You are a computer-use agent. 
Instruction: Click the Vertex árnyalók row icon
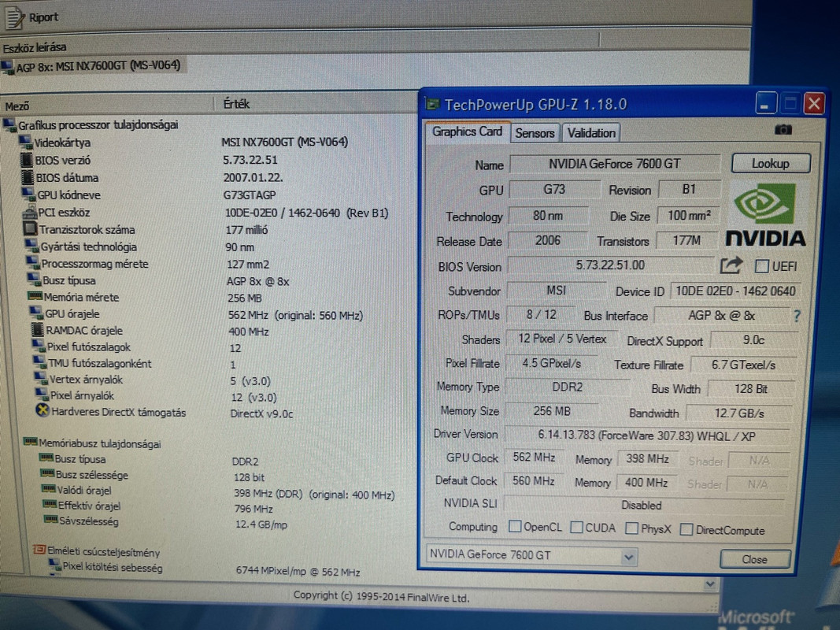pos(41,378)
